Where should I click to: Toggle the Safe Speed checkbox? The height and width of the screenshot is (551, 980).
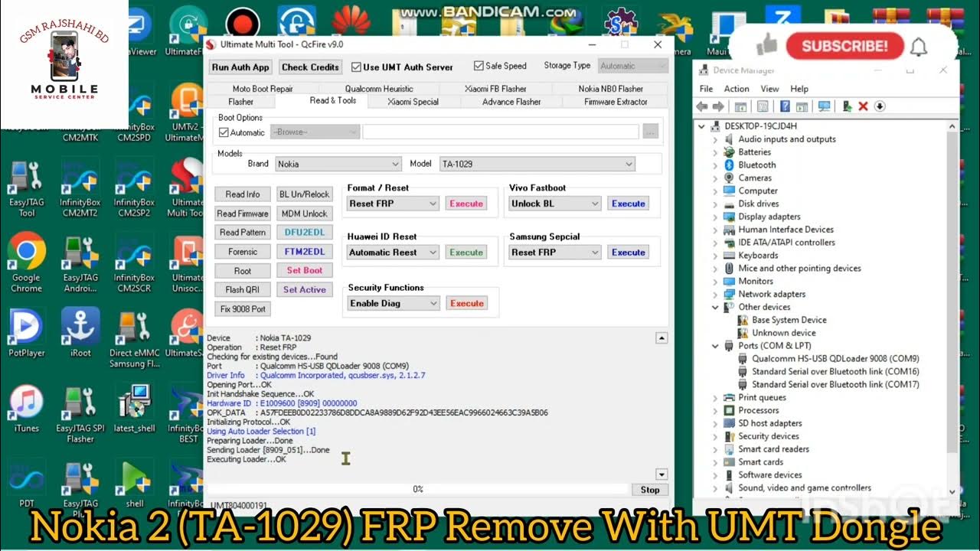pyautogui.click(x=479, y=66)
